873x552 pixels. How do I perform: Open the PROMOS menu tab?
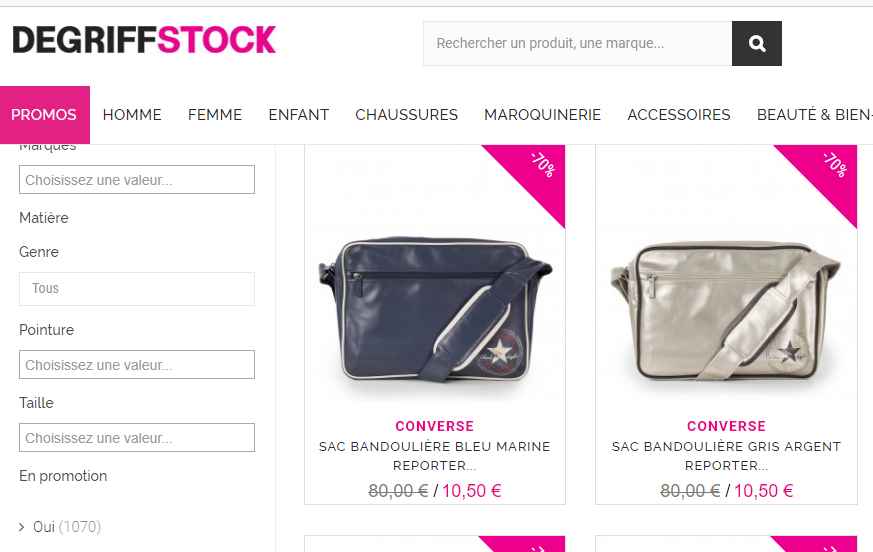(x=45, y=115)
